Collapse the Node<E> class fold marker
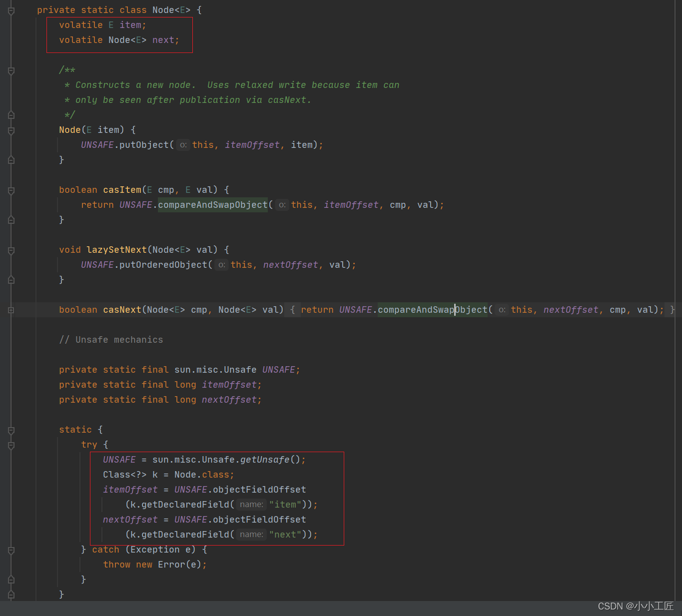Screen dimensions: 682x616 (x=11, y=10)
